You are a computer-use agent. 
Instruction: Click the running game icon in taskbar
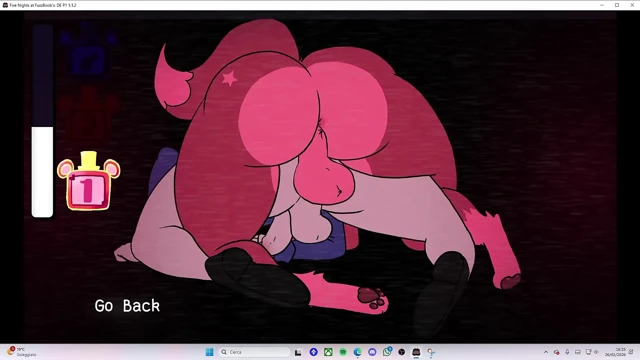(416, 352)
